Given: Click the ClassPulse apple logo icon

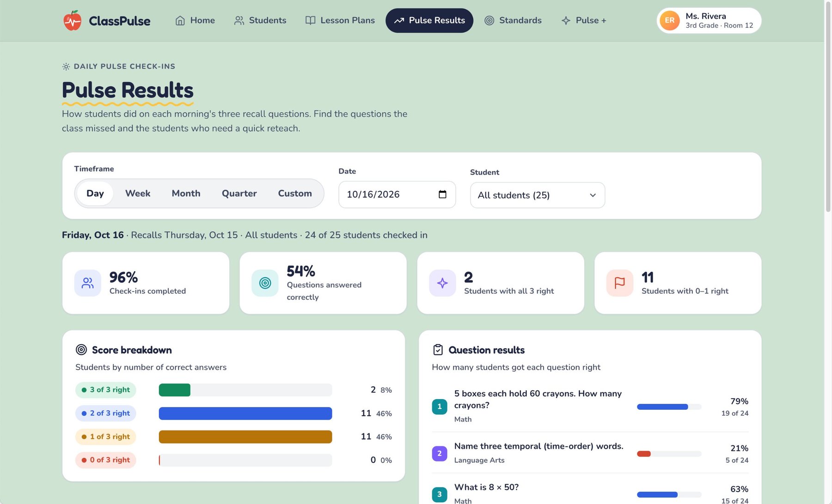Looking at the screenshot, I should (72, 20).
